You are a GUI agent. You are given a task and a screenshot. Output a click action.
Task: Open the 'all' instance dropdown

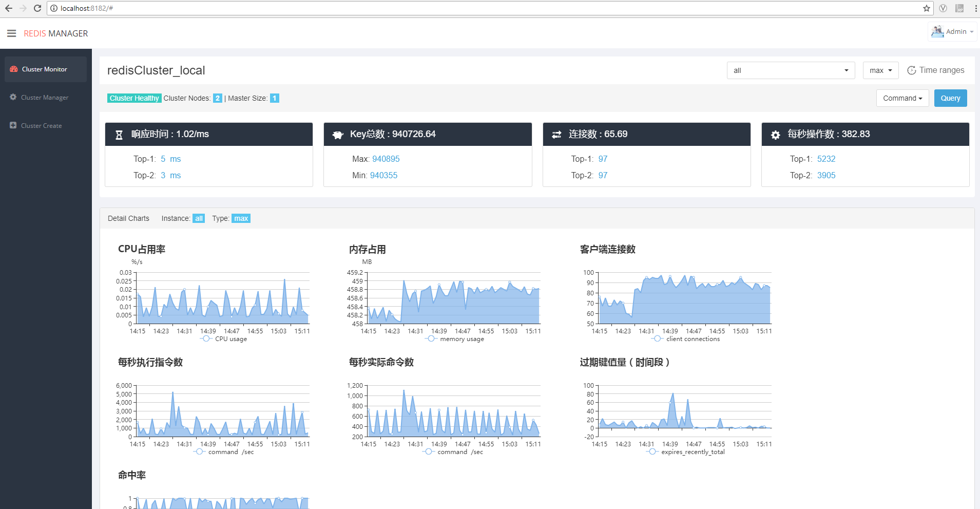click(x=791, y=70)
